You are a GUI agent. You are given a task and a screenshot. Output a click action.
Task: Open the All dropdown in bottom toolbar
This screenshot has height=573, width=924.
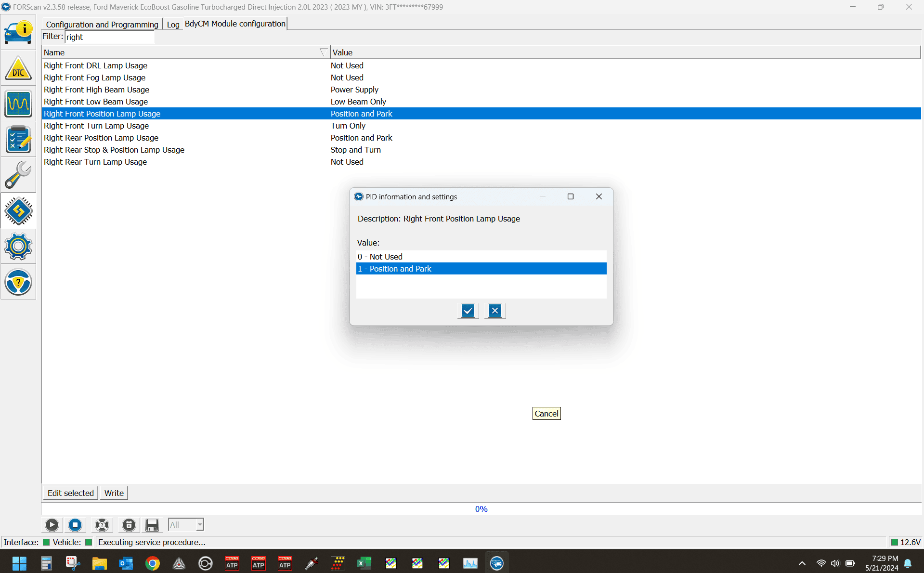coord(186,525)
